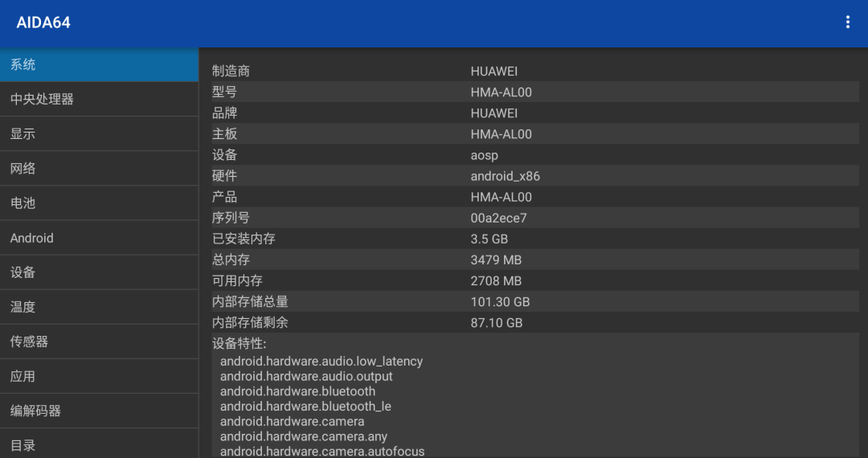This screenshot has height=458, width=868.
Task: Click the 已安装内存 label
Action: coord(244,239)
